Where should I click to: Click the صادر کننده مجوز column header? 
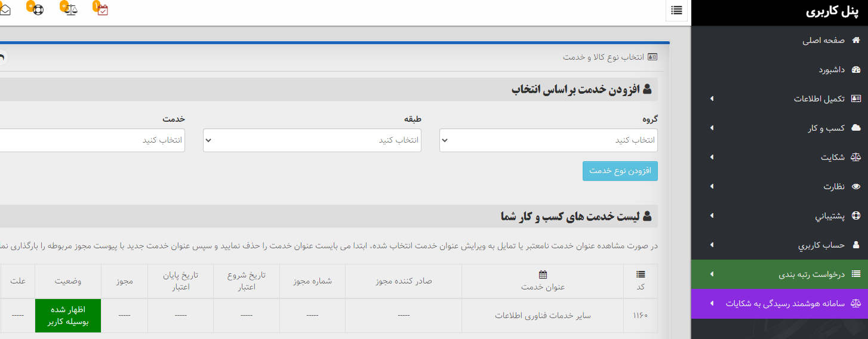(404, 281)
